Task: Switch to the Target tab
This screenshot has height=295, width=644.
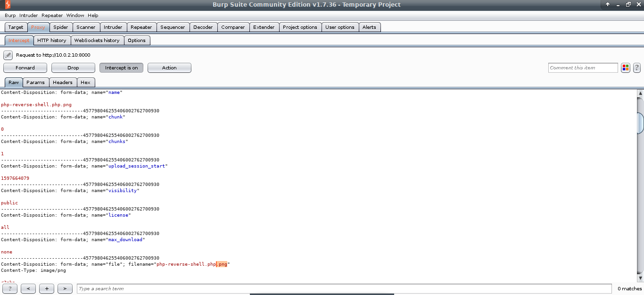Action: [16, 27]
